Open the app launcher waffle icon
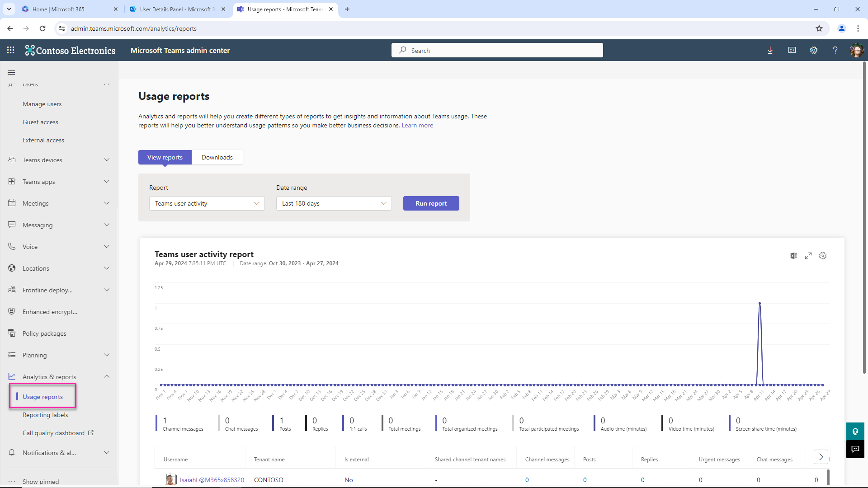This screenshot has width=868, height=488. 11,50
